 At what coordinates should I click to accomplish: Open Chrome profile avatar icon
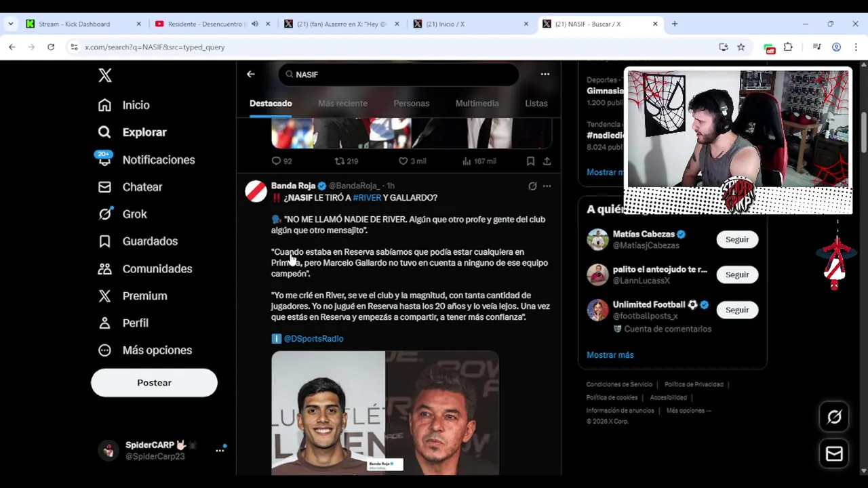click(836, 47)
